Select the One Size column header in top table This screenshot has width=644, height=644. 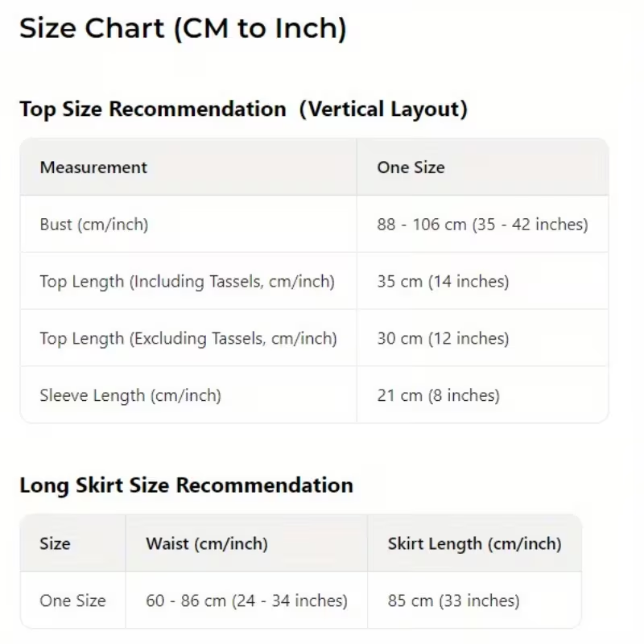(411, 167)
